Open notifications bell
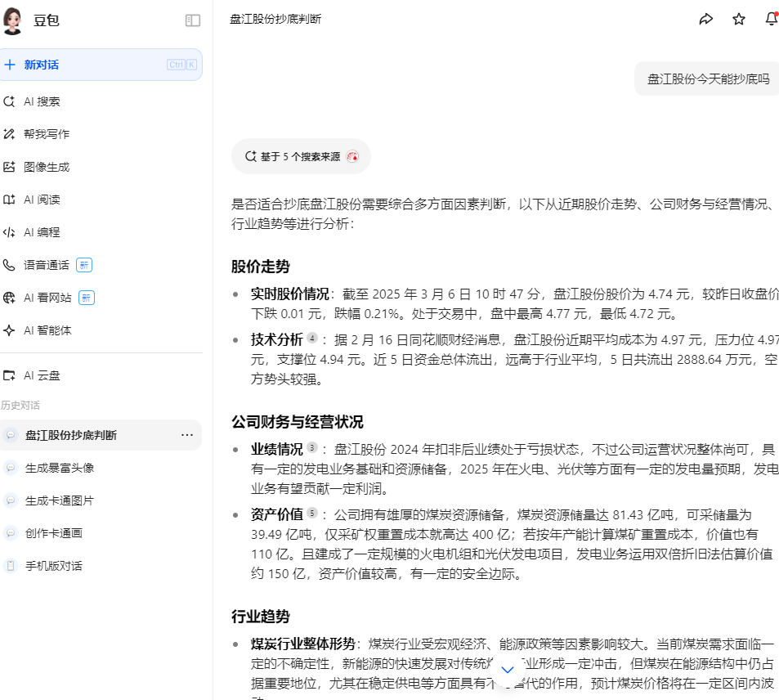The height and width of the screenshot is (700, 779). (771, 19)
